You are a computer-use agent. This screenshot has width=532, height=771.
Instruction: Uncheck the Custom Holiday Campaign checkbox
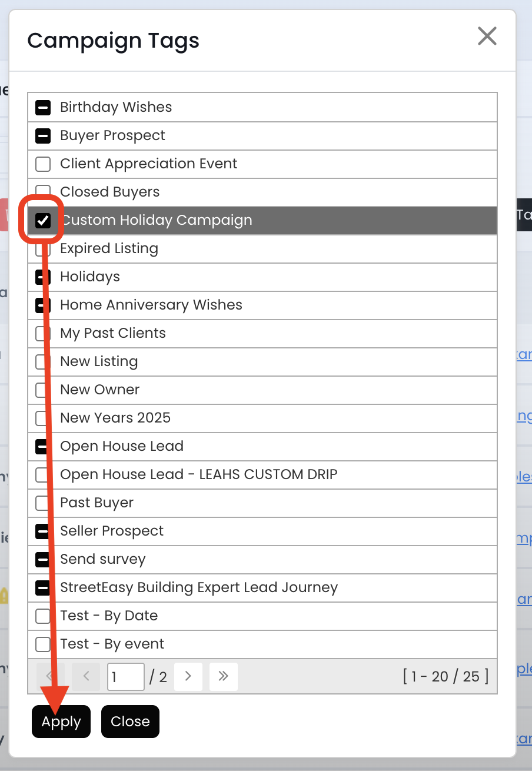pos(43,220)
